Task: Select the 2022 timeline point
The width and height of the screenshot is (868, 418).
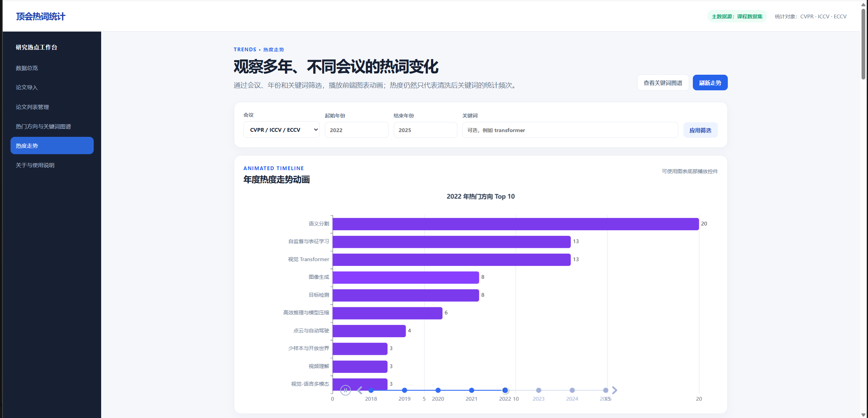Action: click(x=505, y=390)
